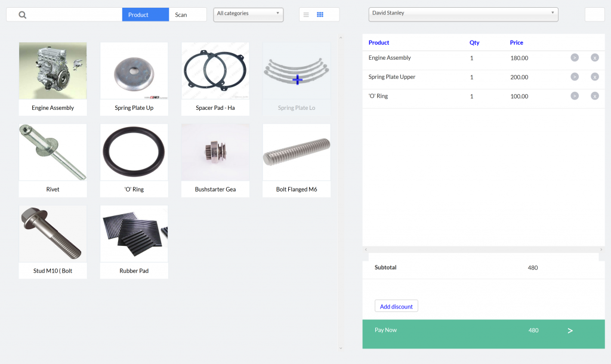The image size is (611, 364).
Task: Click quantity of 'O' Ring row
Action: click(471, 96)
